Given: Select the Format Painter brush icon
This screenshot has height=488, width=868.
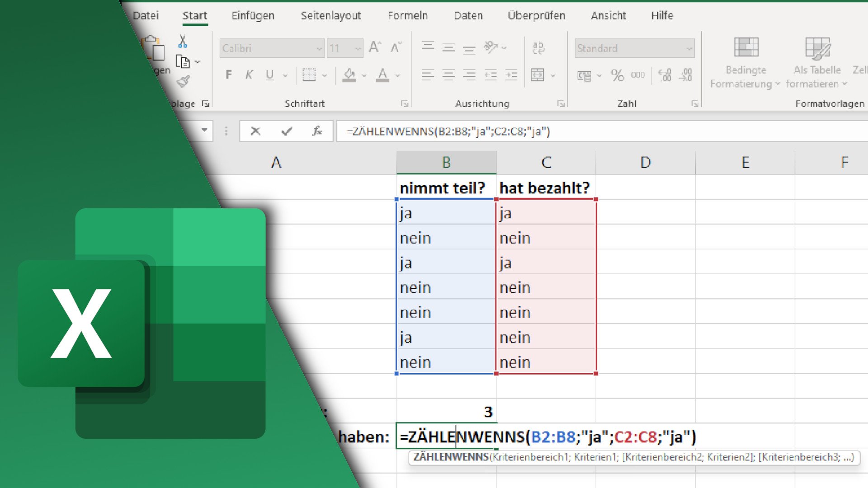Looking at the screenshot, I should [182, 81].
